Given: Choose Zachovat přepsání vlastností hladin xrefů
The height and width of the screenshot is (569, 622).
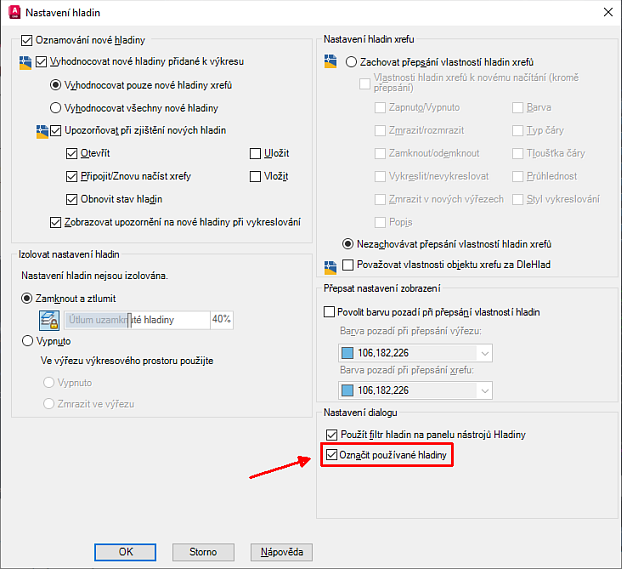Looking at the screenshot, I should coord(350,62).
